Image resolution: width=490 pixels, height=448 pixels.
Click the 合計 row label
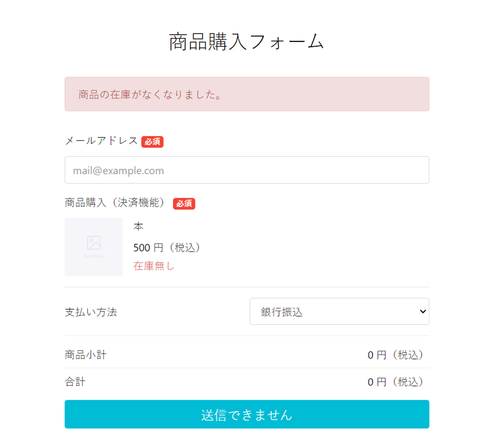tap(75, 382)
